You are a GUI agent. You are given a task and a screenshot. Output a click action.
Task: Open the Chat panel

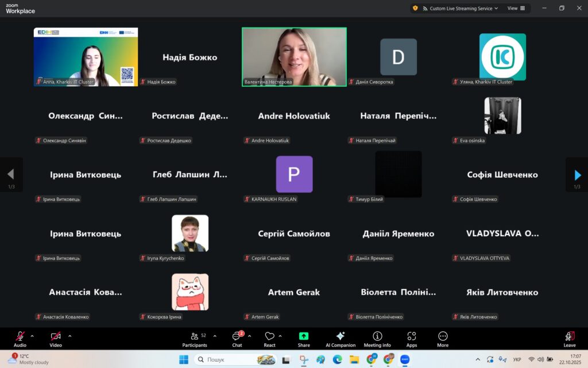coord(237,338)
